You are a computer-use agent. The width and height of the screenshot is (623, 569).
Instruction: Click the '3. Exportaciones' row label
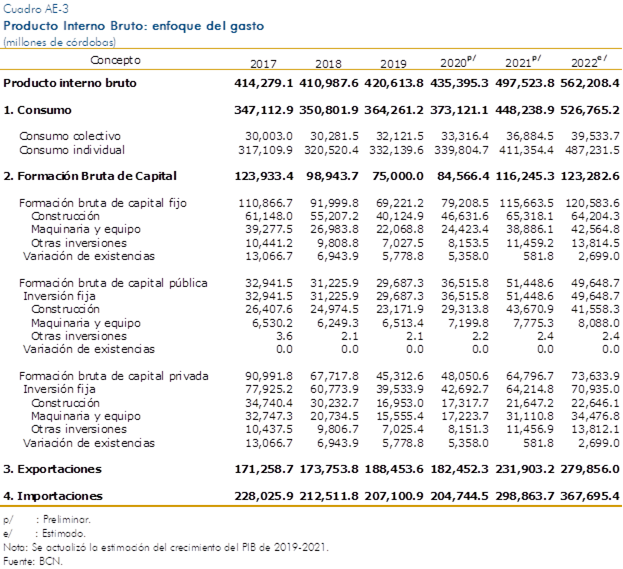(52, 469)
